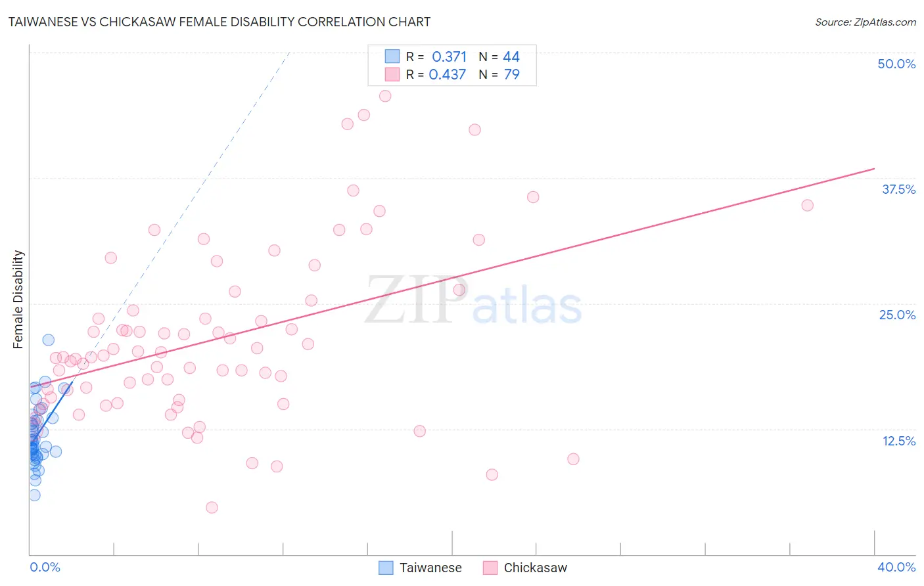Image resolution: width=924 pixels, height=586 pixels.
Task: Select the highest blue Taiwanese data point
Action: tap(48, 340)
